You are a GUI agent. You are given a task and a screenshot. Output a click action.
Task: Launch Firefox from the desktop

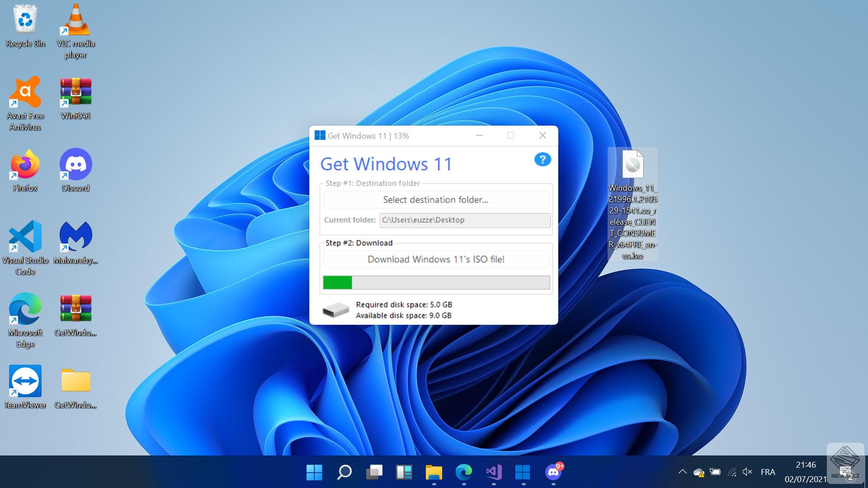(25, 170)
